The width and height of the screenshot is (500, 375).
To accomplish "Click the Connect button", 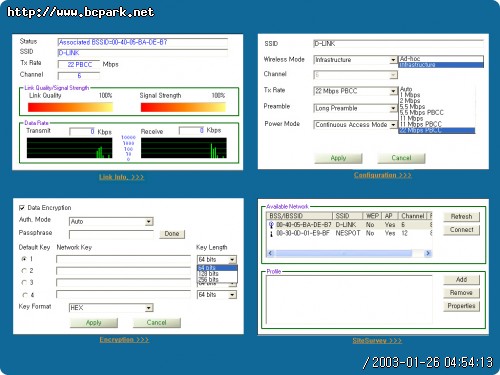I will click(461, 230).
